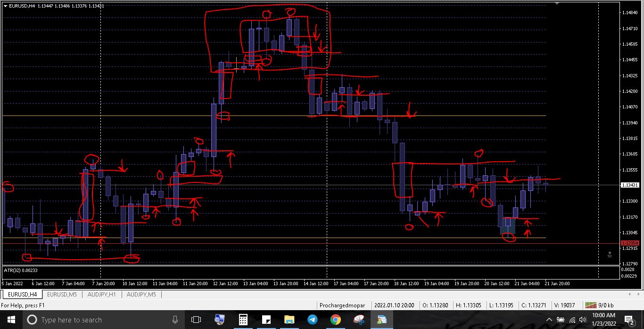The height and width of the screenshot is (329, 644).
Task: Open File Explorer from the taskbar
Action: point(289,320)
